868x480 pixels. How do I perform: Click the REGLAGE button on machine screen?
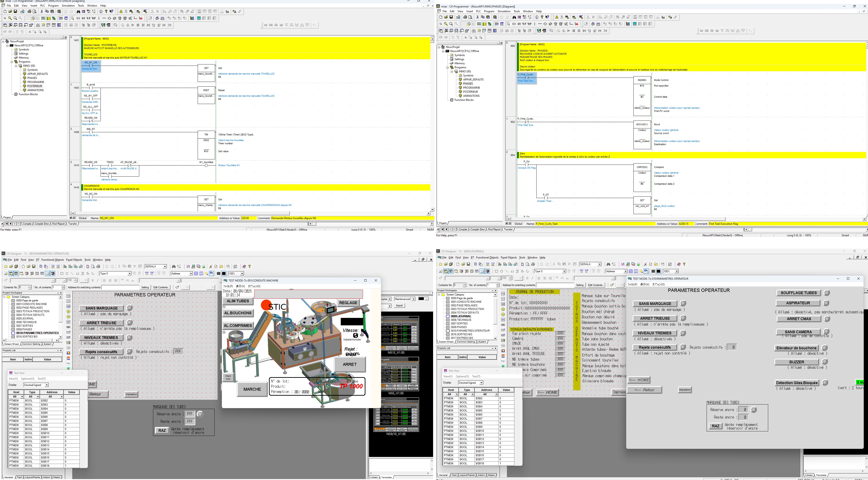[x=348, y=303]
